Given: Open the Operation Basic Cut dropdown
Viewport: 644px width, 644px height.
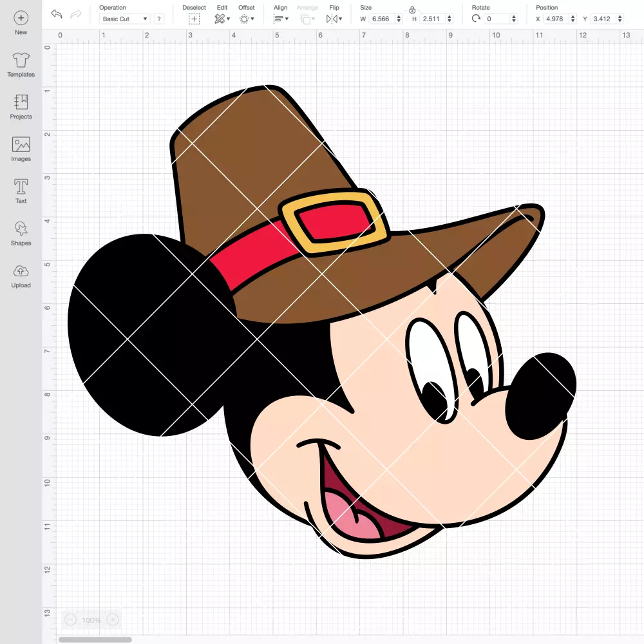Looking at the screenshot, I should [x=124, y=19].
